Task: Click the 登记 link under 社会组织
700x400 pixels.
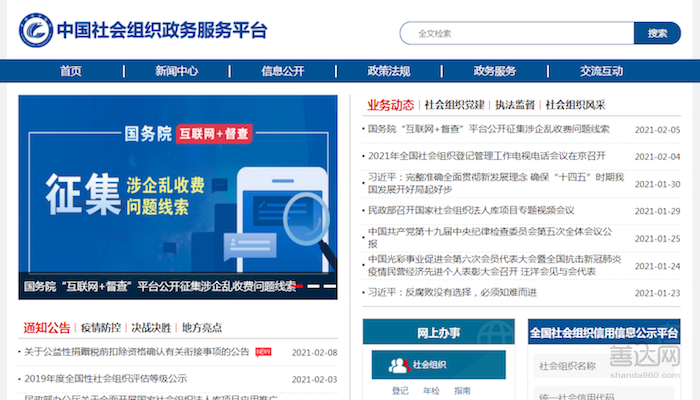Action: [400, 390]
